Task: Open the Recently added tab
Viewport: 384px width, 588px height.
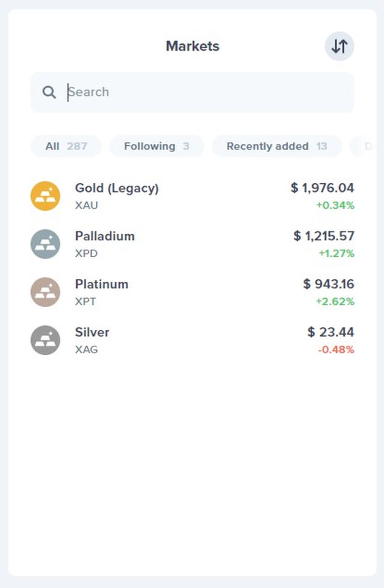Action: tap(277, 146)
